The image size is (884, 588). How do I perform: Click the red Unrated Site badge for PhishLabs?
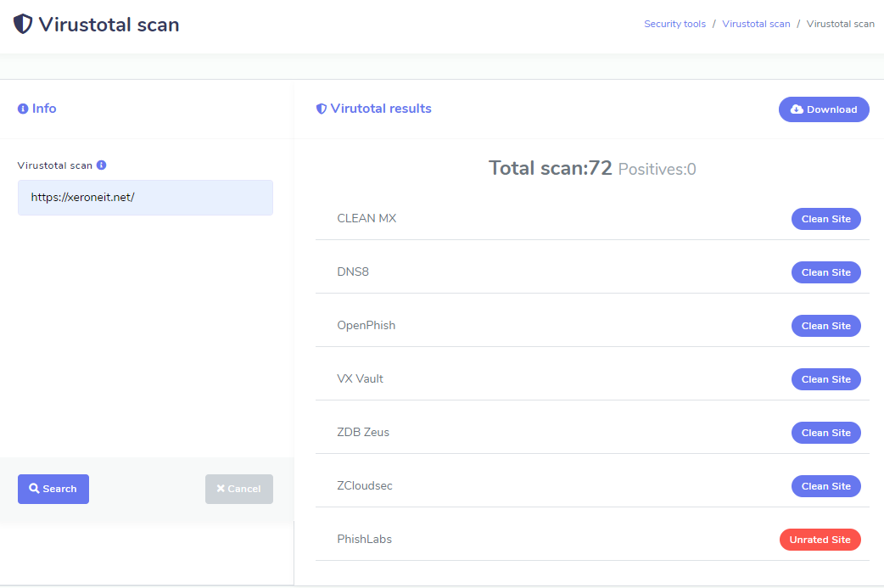(820, 540)
